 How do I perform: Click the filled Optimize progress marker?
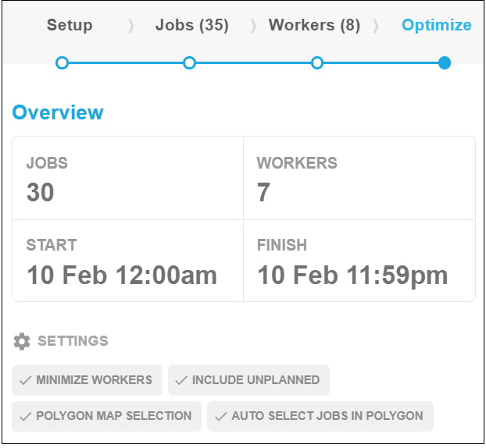pyautogui.click(x=445, y=63)
